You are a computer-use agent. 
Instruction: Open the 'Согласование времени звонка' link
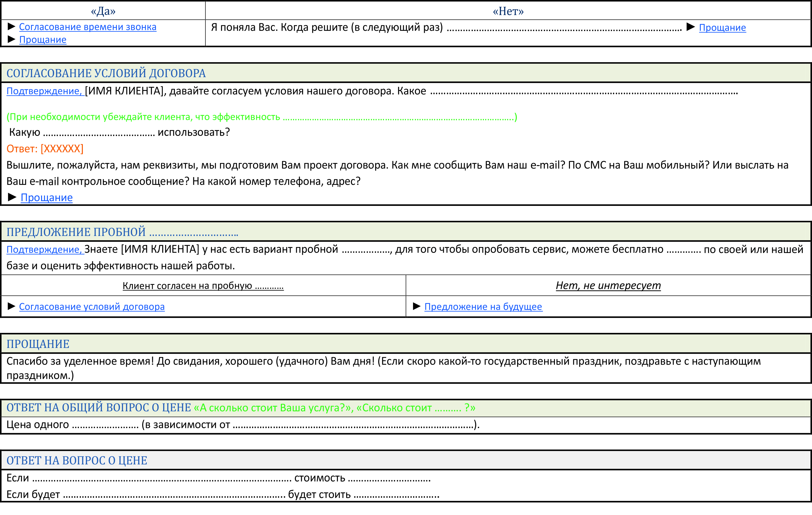[88, 27]
